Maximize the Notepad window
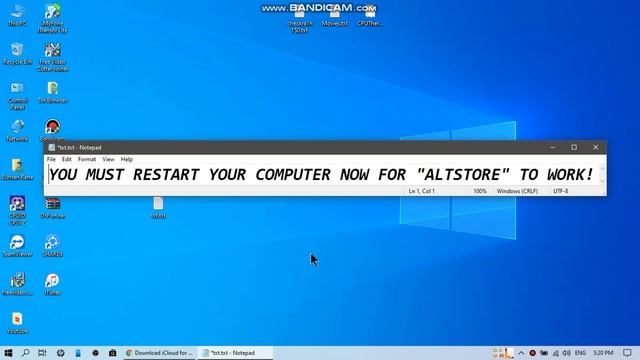640x360 pixels. [574, 147]
